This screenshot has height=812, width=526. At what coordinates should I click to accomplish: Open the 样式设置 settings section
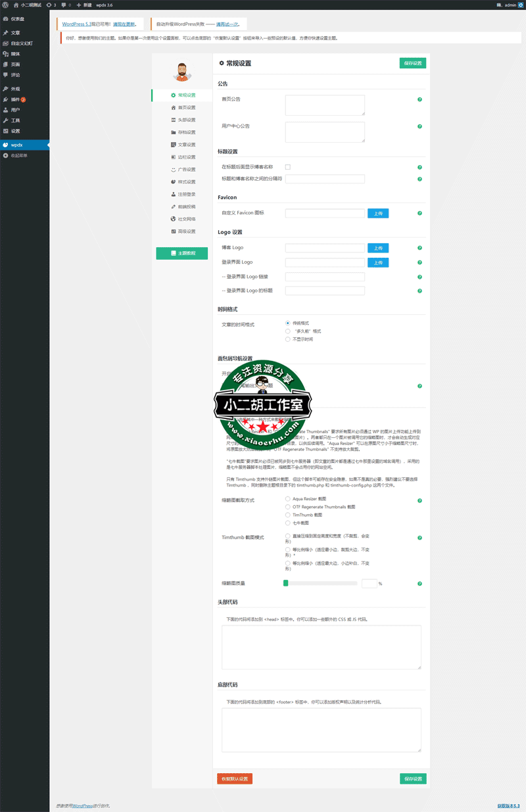pyautogui.click(x=185, y=181)
